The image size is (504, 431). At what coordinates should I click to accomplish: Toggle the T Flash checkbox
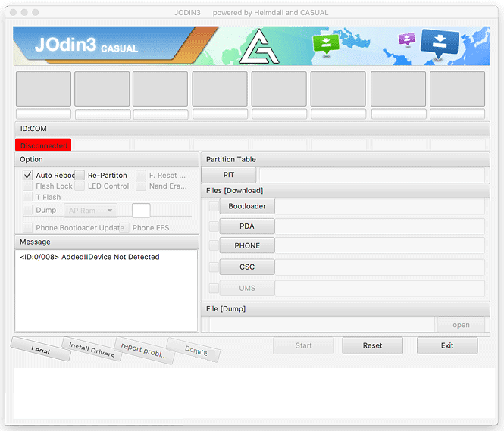[x=27, y=197]
